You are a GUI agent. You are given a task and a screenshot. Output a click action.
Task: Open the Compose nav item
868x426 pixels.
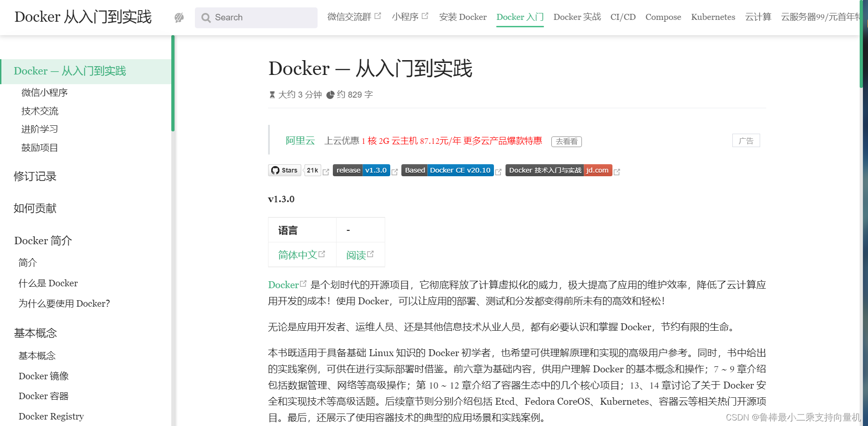click(663, 17)
